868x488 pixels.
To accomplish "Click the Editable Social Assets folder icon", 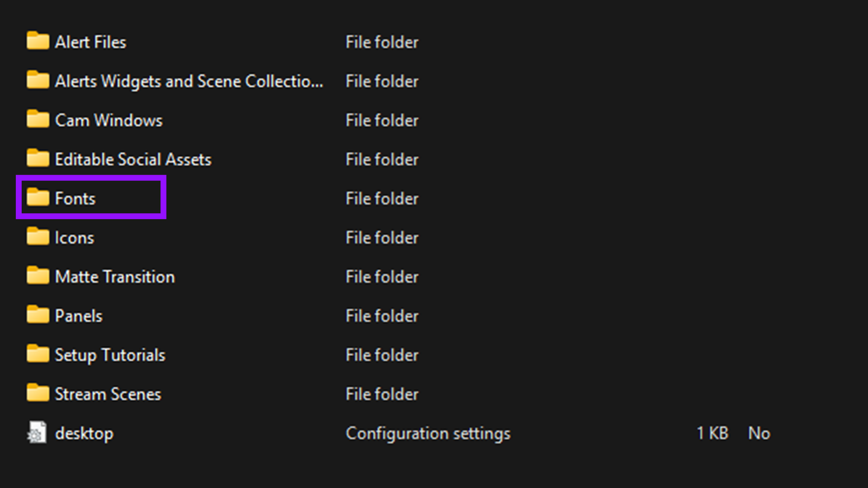I will point(37,159).
